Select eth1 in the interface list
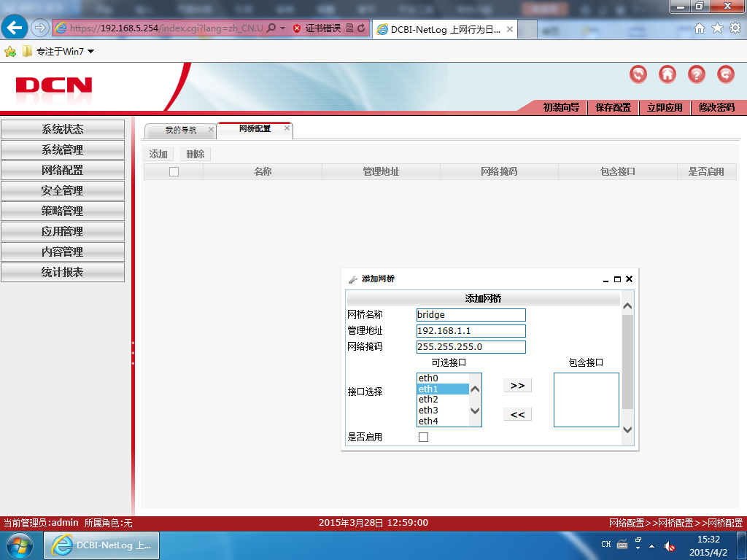 [443, 389]
